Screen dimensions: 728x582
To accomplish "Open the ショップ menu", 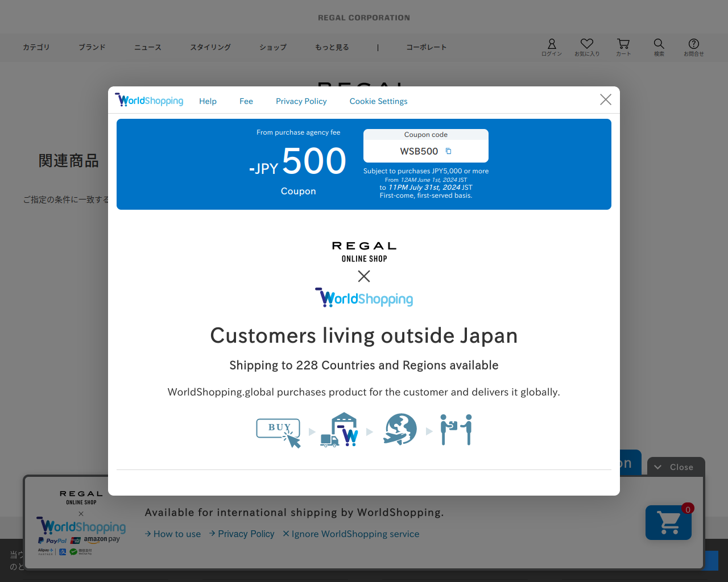I will coord(273,47).
